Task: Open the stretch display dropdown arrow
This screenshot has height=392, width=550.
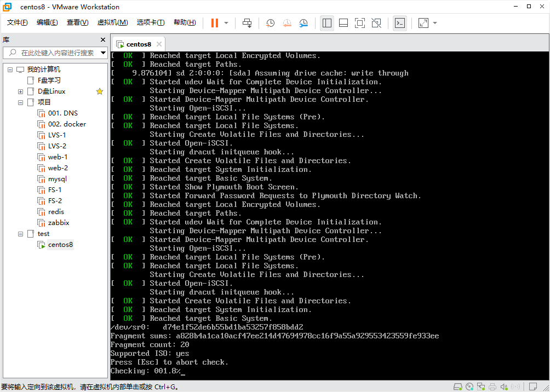Action: click(435, 23)
